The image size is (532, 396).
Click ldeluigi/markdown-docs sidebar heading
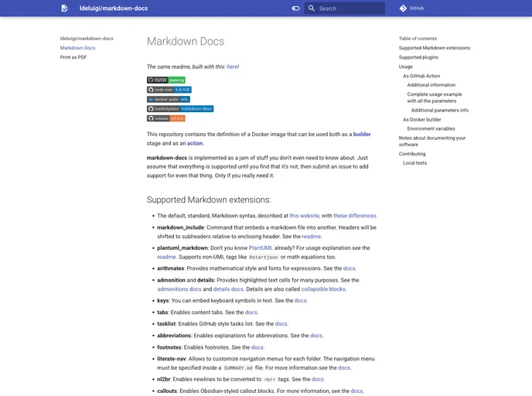(x=87, y=39)
